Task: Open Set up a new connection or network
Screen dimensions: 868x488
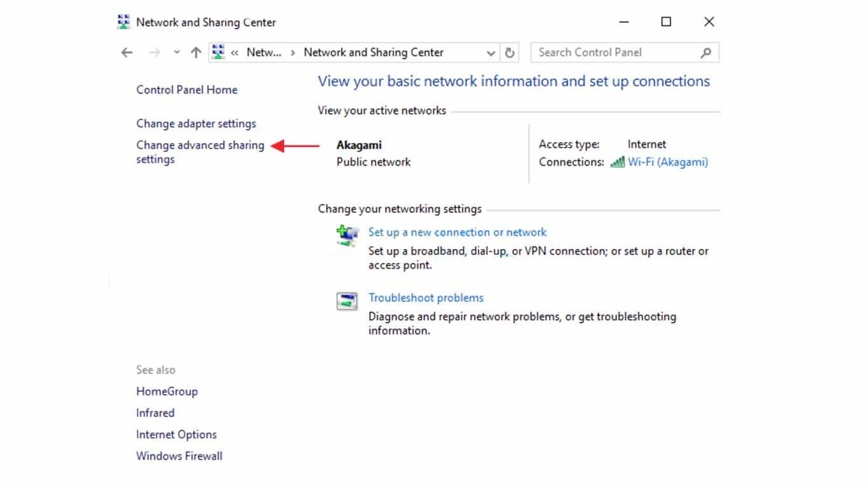Action: click(457, 232)
